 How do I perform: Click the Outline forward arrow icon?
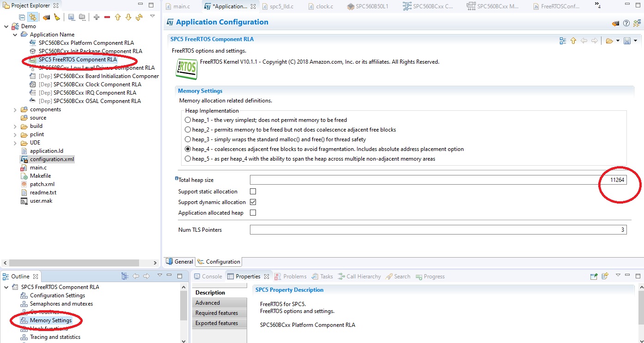point(146,276)
